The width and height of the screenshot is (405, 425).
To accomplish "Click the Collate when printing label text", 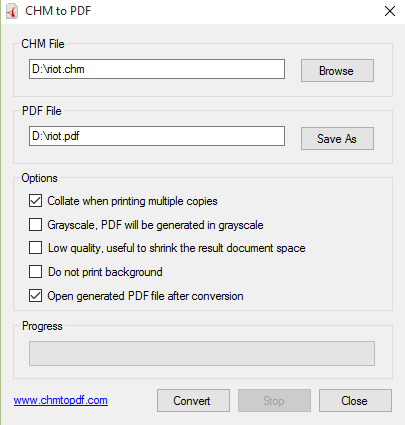I will (132, 201).
